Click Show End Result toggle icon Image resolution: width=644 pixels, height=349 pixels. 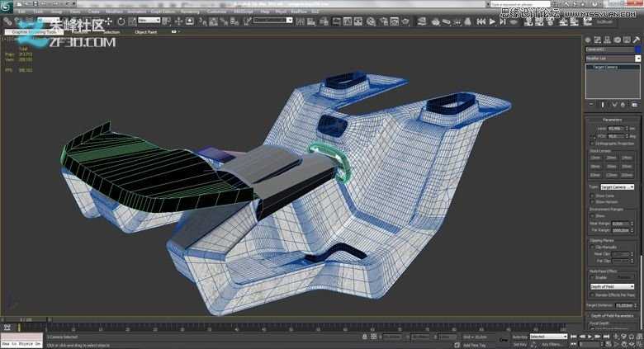pyautogui.click(x=603, y=105)
